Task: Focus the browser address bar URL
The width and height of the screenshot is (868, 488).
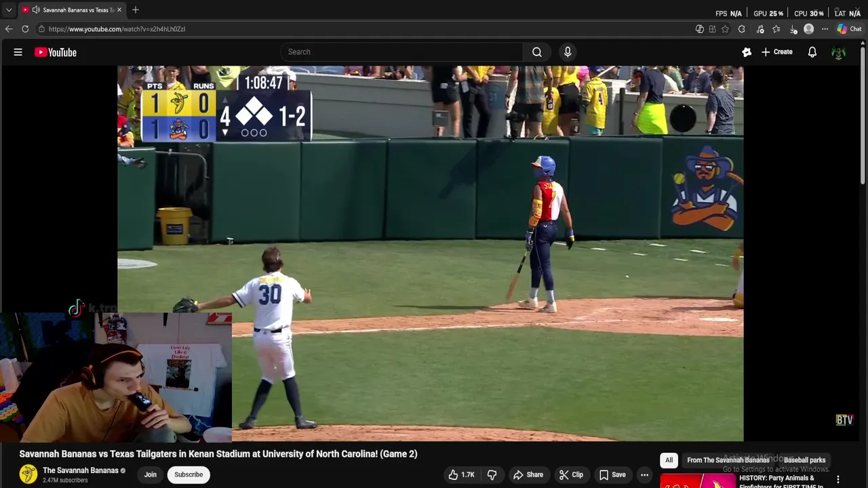Action: (x=117, y=29)
